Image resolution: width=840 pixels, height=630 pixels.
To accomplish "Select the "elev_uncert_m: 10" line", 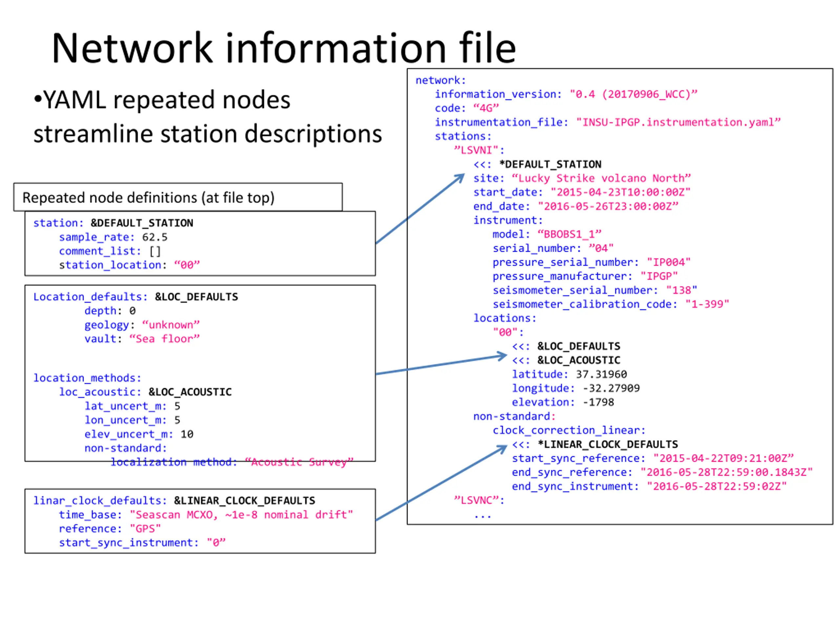I will tap(138, 434).
